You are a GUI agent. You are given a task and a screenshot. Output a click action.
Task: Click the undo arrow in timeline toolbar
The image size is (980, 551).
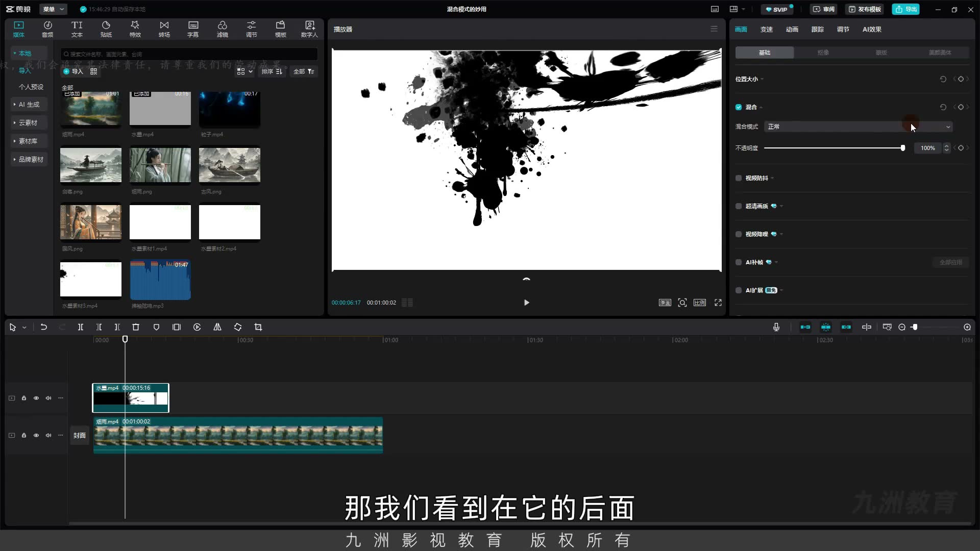(x=44, y=327)
